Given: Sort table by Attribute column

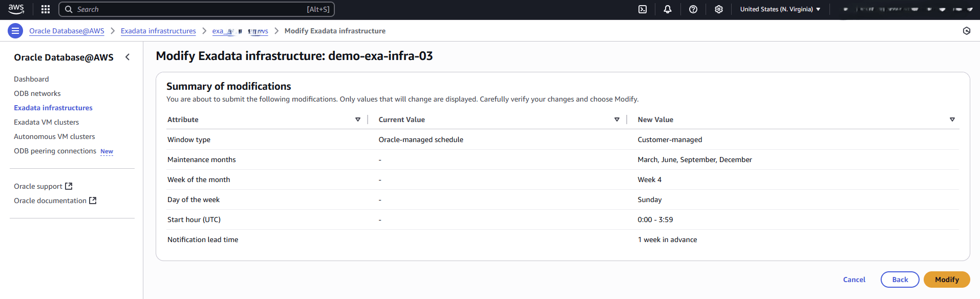Looking at the screenshot, I should pos(358,119).
